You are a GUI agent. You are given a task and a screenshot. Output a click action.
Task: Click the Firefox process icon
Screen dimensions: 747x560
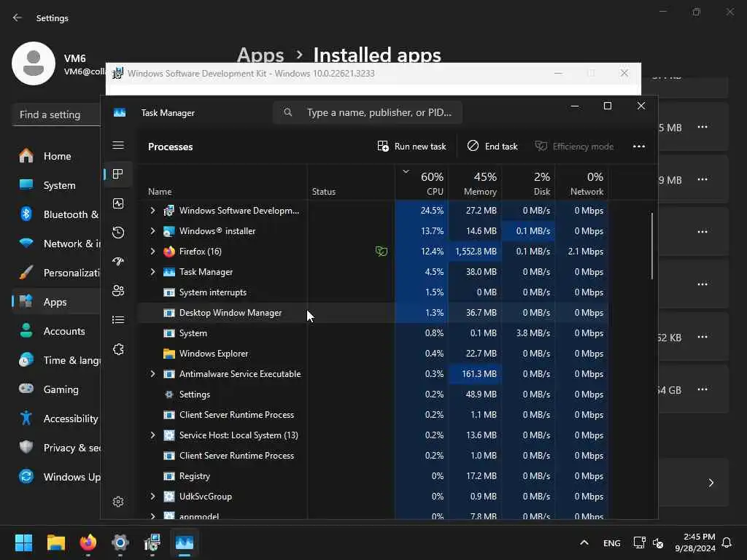point(169,252)
